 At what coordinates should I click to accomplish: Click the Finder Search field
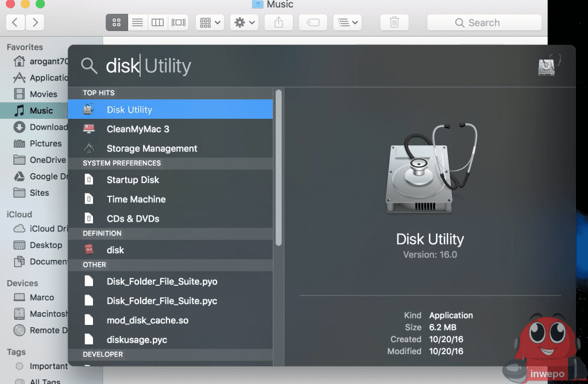484,22
